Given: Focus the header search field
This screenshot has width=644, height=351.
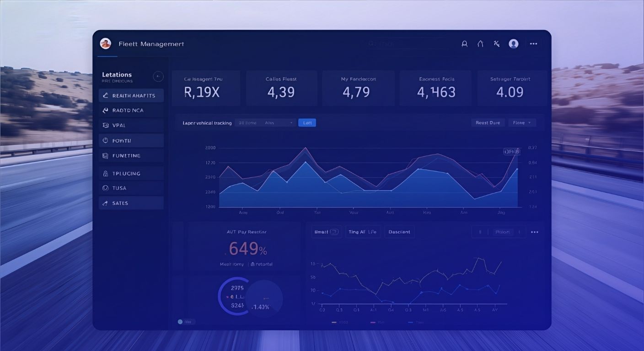Looking at the screenshot, I should tap(407, 44).
